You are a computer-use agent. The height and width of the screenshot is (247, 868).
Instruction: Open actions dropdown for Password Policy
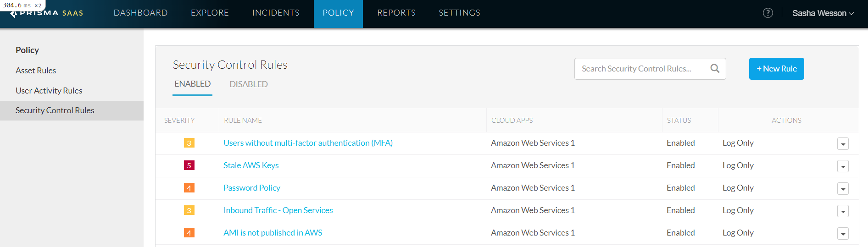(x=842, y=189)
